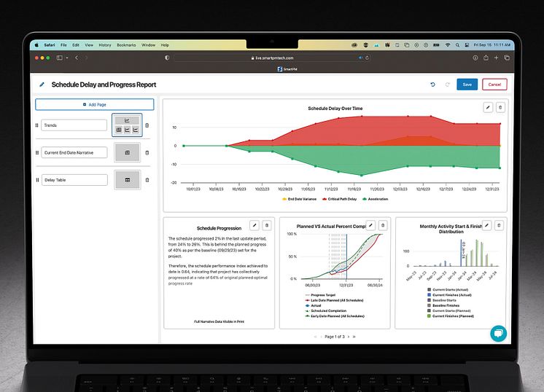Click the privacy shield icon in Safari
544x392 pixels.
[x=167, y=58]
